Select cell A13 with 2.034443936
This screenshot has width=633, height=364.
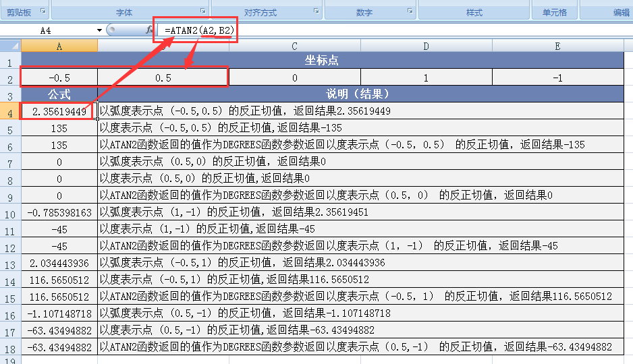click(59, 263)
